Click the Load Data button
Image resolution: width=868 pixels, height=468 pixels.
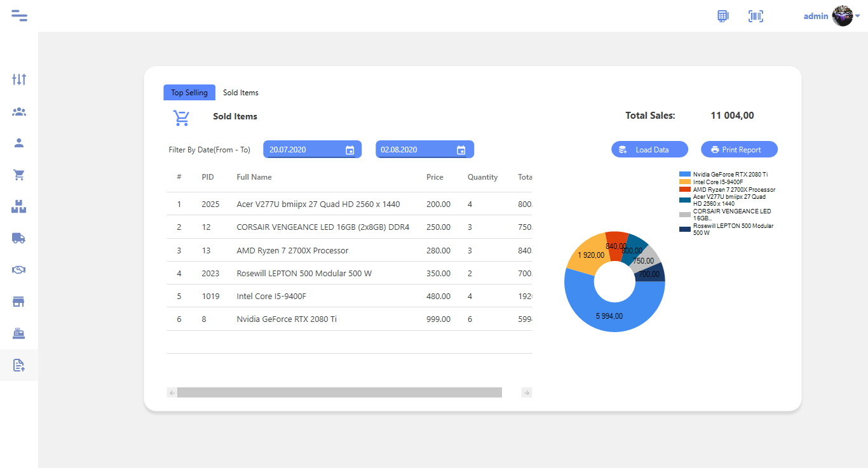click(649, 150)
